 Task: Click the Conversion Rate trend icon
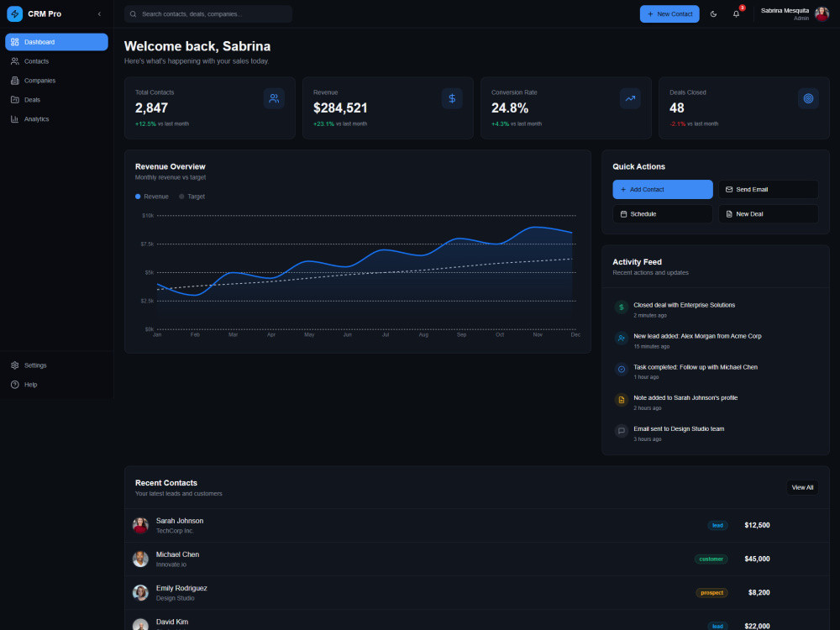click(630, 98)
